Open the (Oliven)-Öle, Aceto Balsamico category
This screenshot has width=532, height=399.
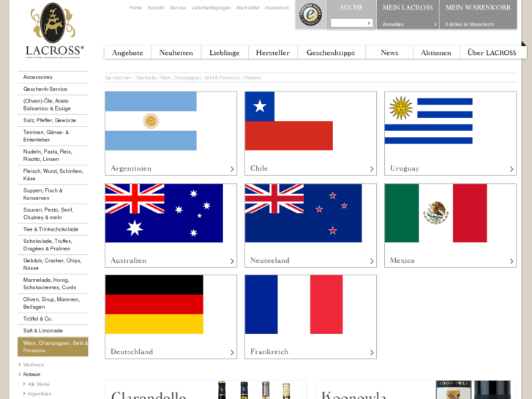53,105
